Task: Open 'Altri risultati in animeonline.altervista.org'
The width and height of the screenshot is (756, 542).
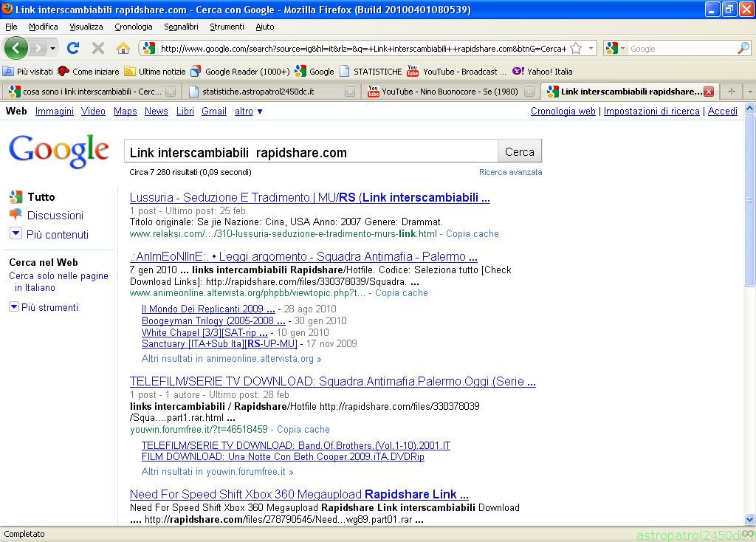Action: [x=231, y=359]
